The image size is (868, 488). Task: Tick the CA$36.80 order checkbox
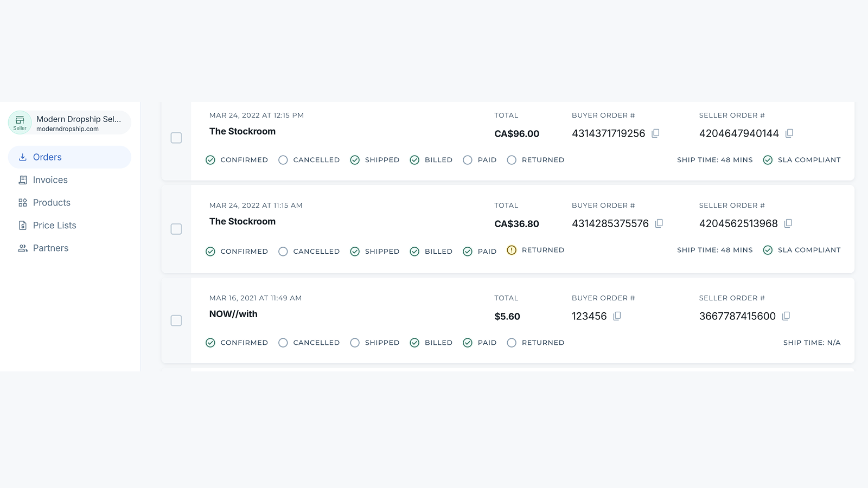pyautogui.click(x=176, y=229)
